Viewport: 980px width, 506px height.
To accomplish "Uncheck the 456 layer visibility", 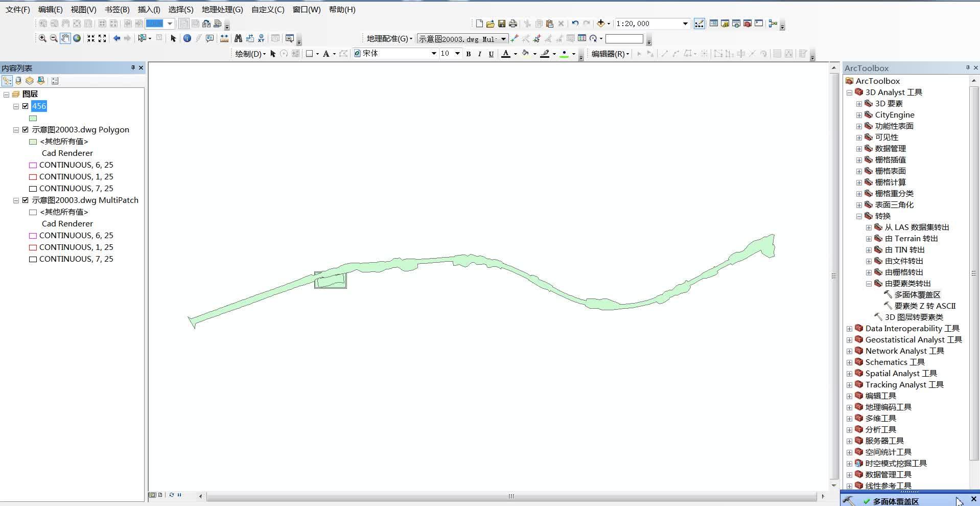I will coord(25,106).
